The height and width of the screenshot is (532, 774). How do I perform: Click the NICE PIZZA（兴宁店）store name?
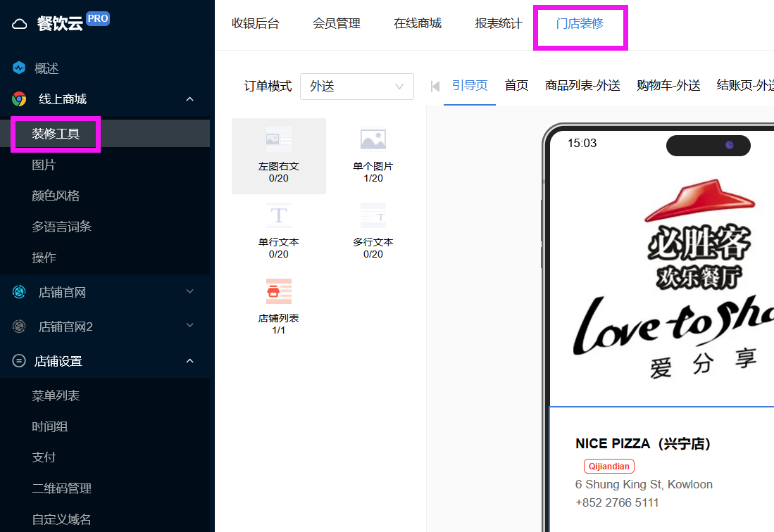643,444
